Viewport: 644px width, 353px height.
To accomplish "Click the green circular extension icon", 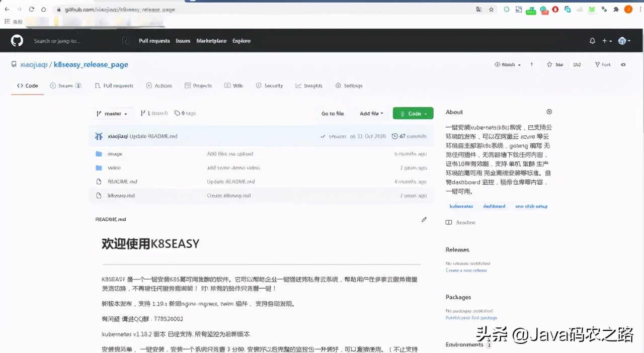I will [x=507, y=9].
